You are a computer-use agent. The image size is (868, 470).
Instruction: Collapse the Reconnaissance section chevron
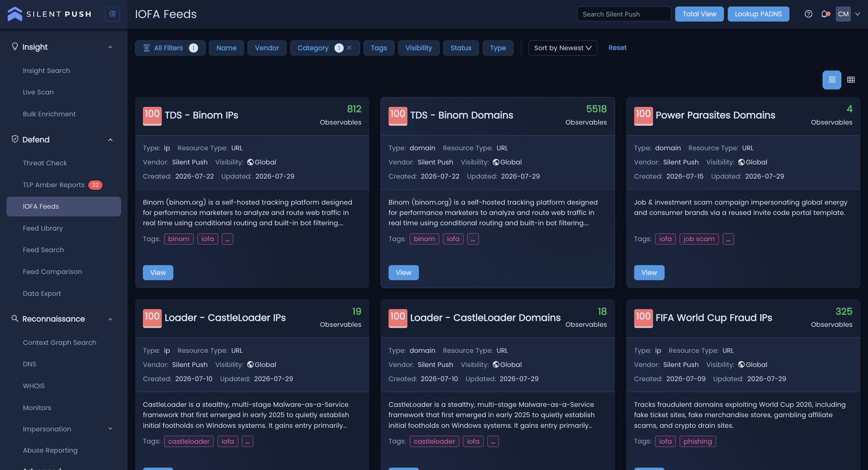tap(110, 319)
